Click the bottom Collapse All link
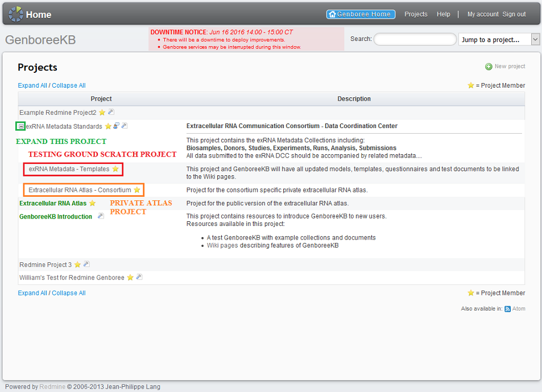Viewport: 542px width, 392px height. point(69,293)
